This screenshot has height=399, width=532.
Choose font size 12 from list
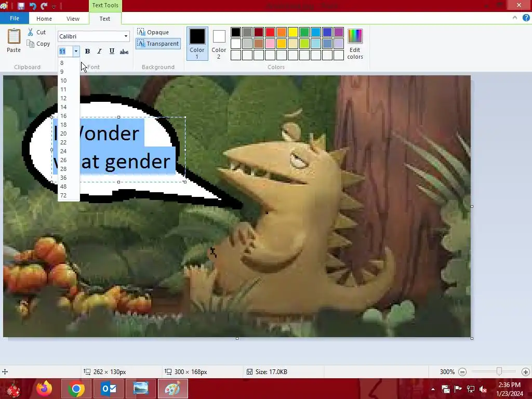(x=69, y=98)
